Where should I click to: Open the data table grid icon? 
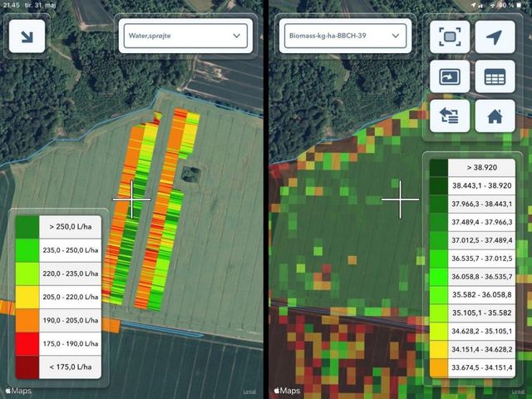click(495, 76)
